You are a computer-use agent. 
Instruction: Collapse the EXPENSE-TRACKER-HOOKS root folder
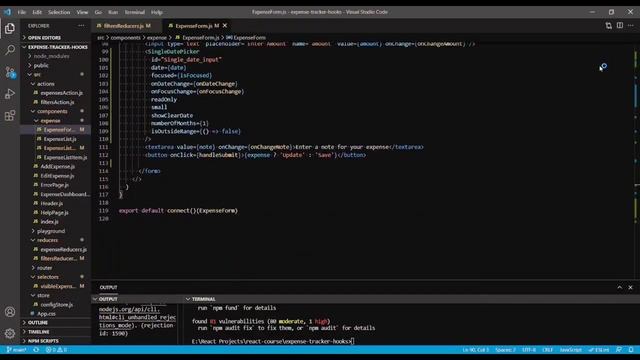click(x=55, y=47)
